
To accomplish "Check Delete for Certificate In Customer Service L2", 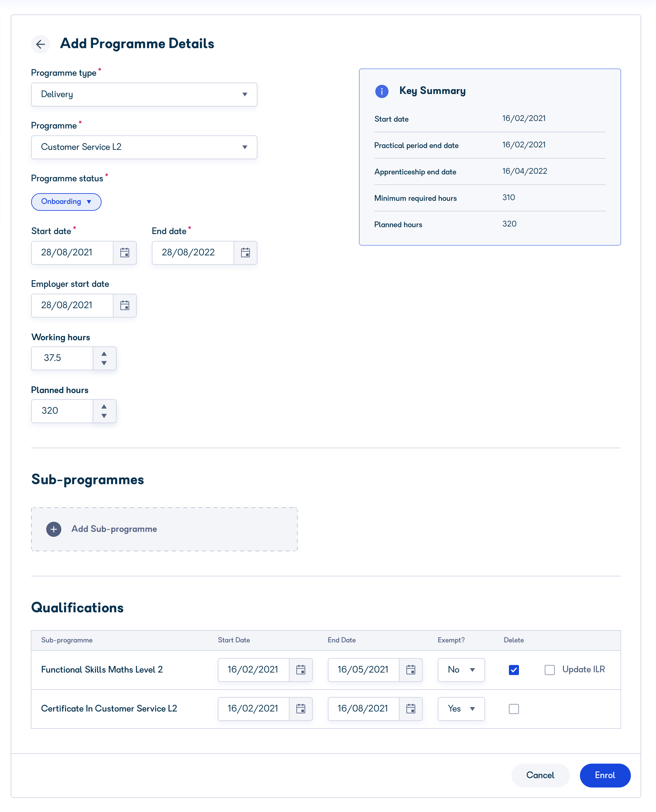I will [x=514, y=709].
